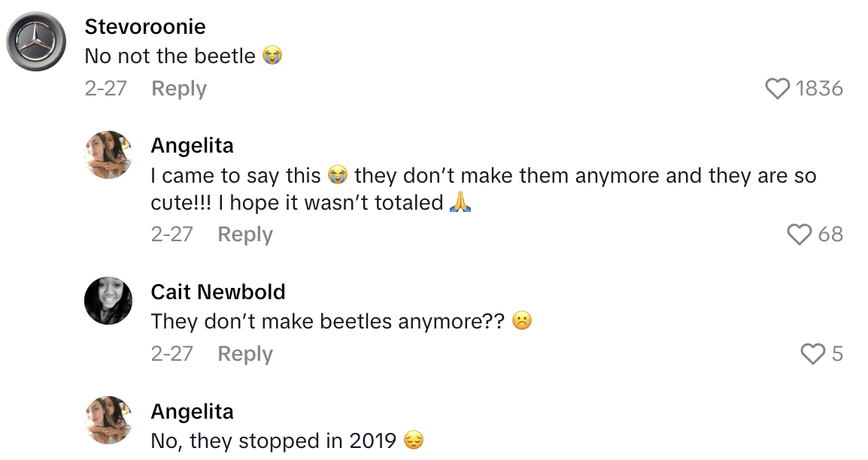868x460 pixels.
Task: Click Angelita's name above 'I came to say this'
Action: 192,145
